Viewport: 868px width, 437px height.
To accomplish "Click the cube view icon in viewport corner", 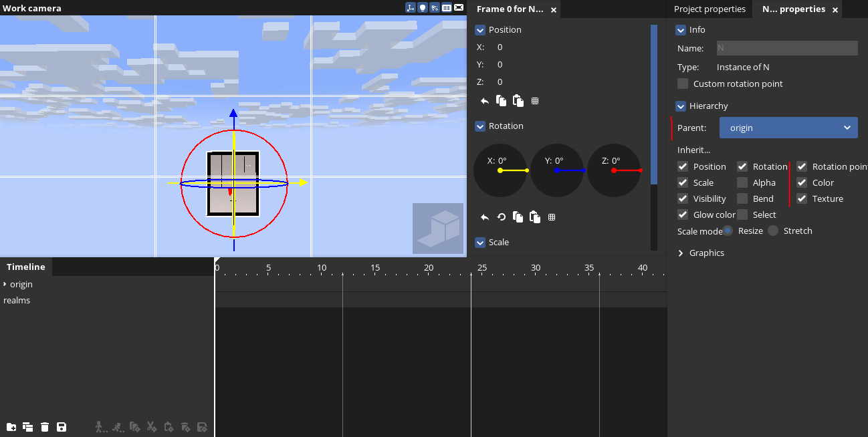I will [x=438, y=229].
